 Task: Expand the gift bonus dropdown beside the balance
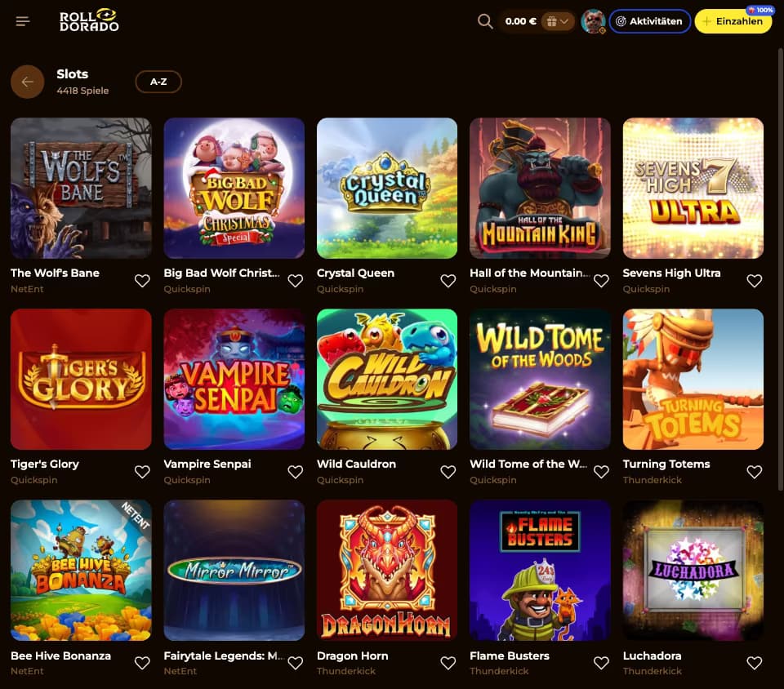[x=558, y=21]
